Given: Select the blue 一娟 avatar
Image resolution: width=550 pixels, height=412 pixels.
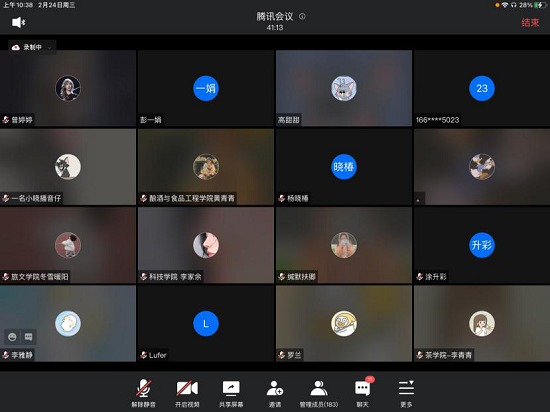Looking at the screenshot, I should [x=206, y=88].
